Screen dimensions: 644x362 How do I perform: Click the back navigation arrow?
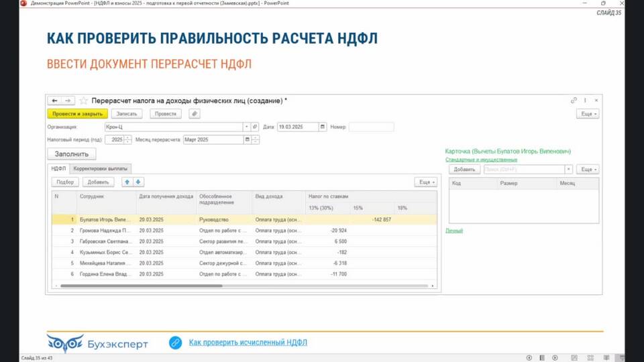[x=55, y=101]
